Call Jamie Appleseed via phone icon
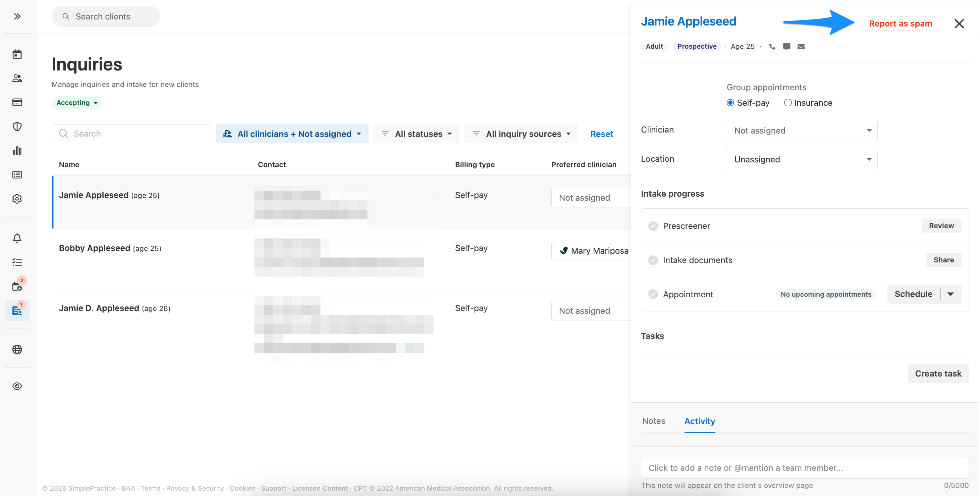980x496 pixels. coord(772,46)
